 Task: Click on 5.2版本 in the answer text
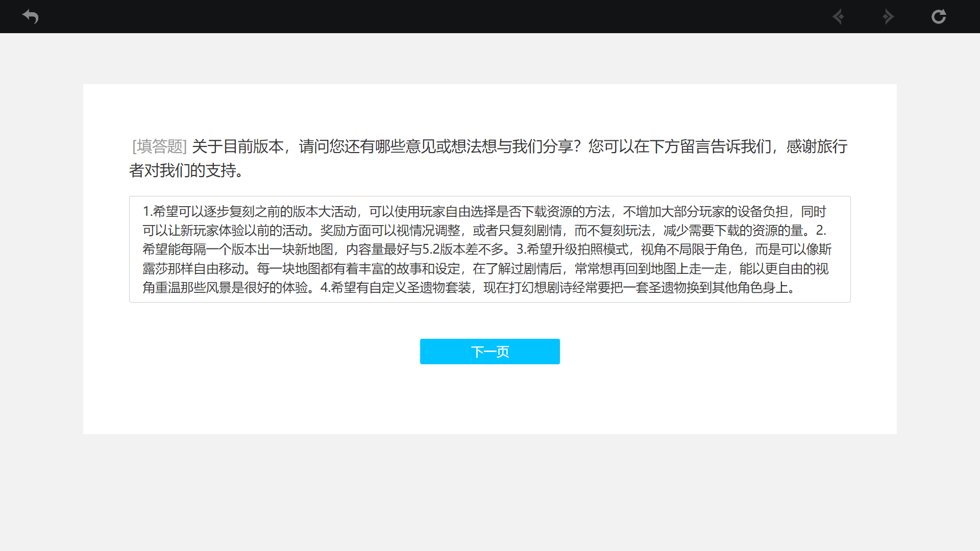(x=443, y=249)
